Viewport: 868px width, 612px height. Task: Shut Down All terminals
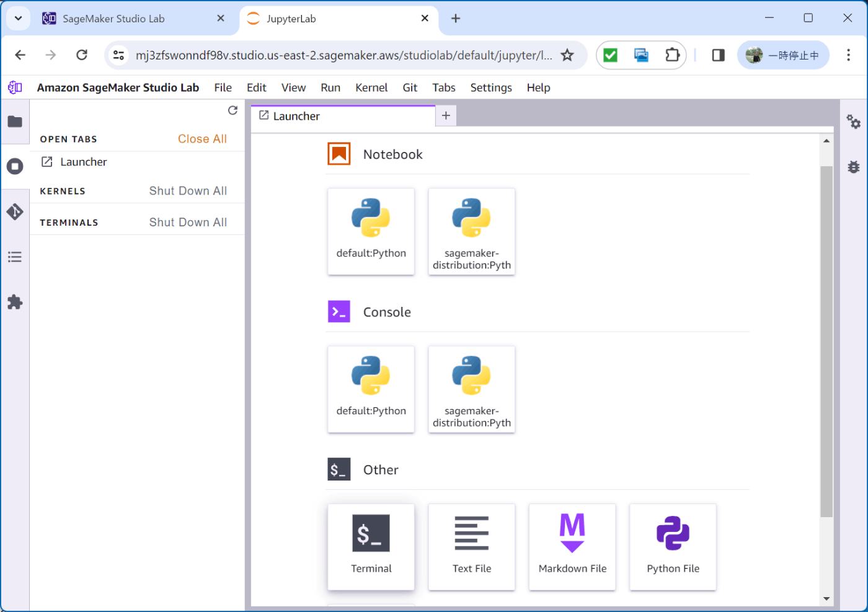188,222
